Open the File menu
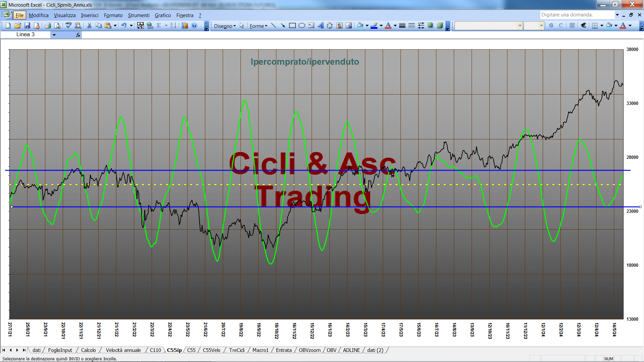Viewport: 644px width, 362px height. pos(19,15)
